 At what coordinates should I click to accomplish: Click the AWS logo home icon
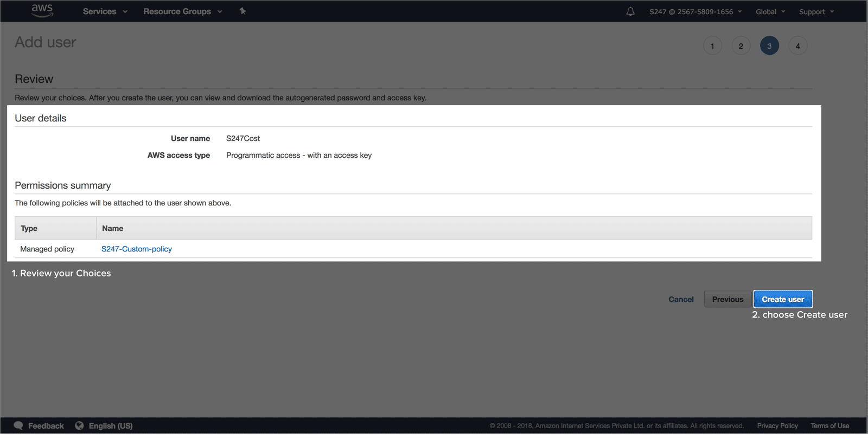click(42, 10)
